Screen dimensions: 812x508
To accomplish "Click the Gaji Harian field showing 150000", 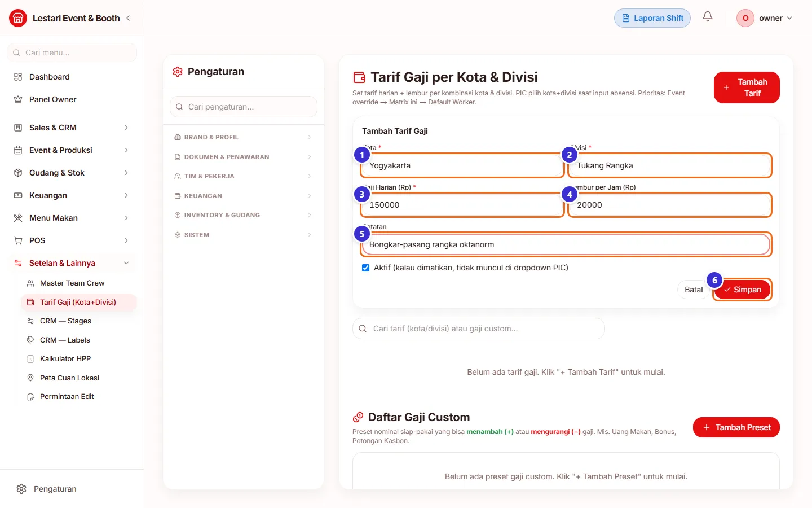I will pos(462,205).
